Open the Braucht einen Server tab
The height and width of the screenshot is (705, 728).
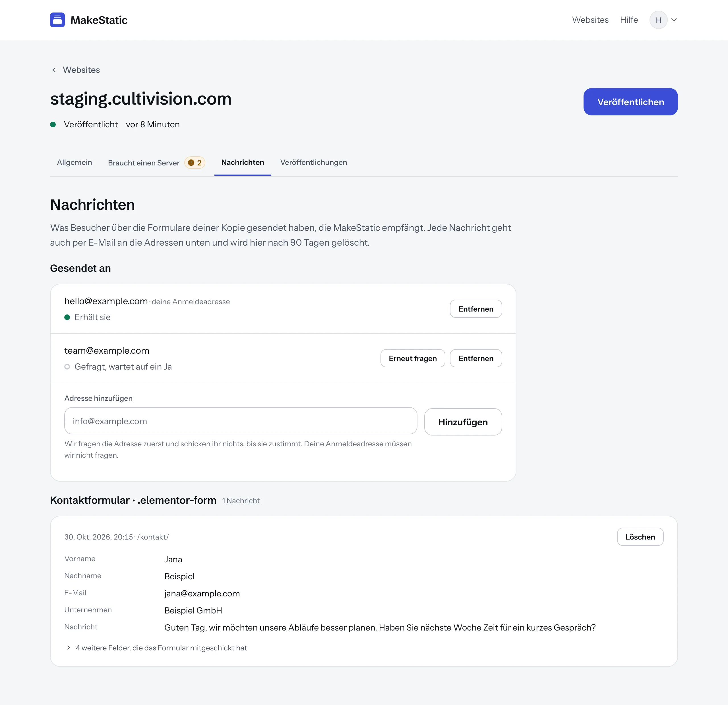tap(156, 163)
